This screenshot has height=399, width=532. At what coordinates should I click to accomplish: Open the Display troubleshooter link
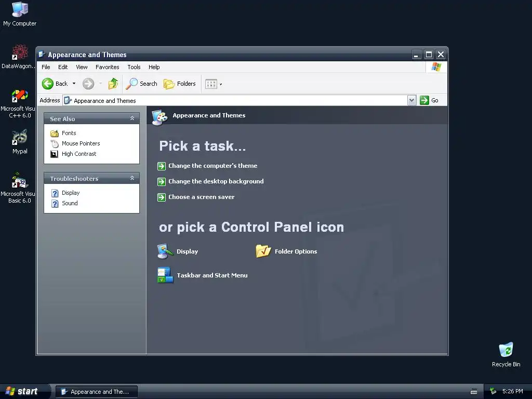71,193
